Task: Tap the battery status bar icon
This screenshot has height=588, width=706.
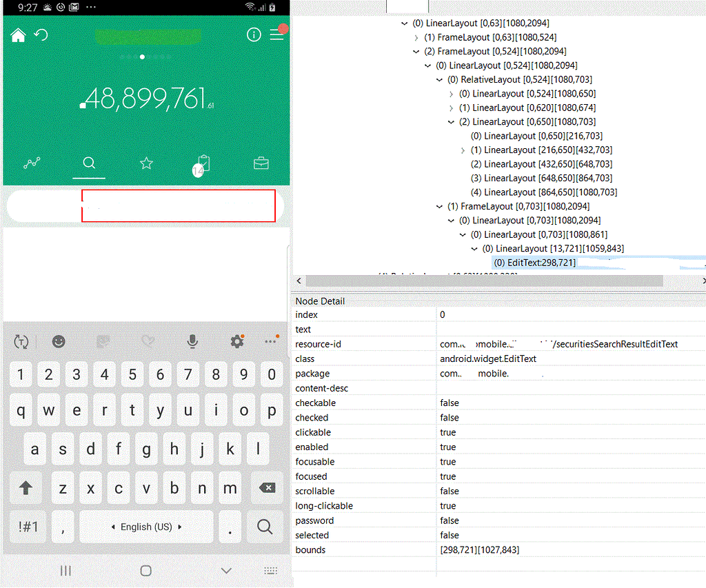Action: (x=272, y=7)
